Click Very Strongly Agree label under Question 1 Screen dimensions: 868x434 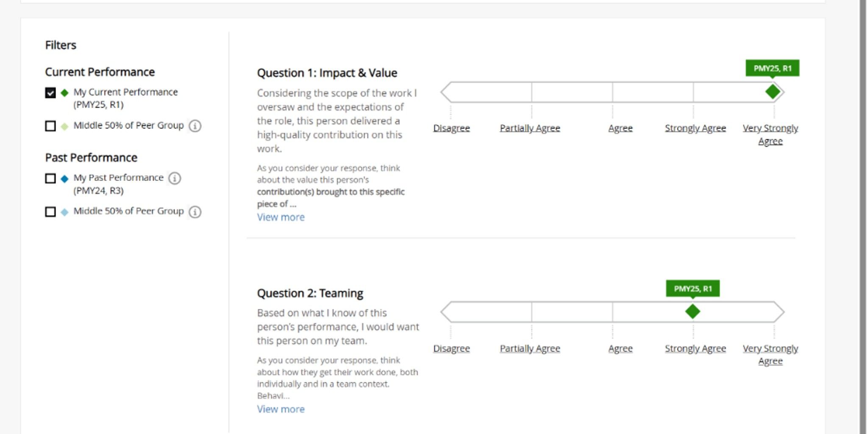[x=770, y=134]
